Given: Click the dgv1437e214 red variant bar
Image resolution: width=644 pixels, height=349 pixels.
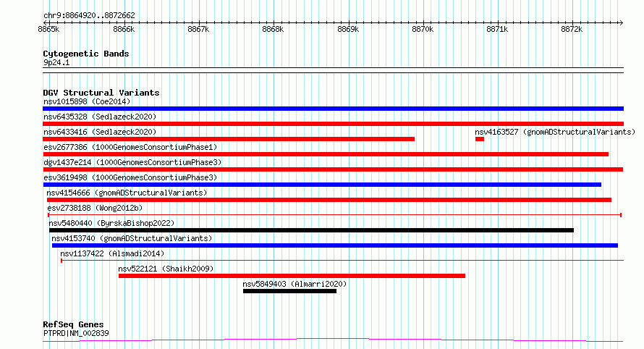Looking at the screenshot, I should pos(333,169).
